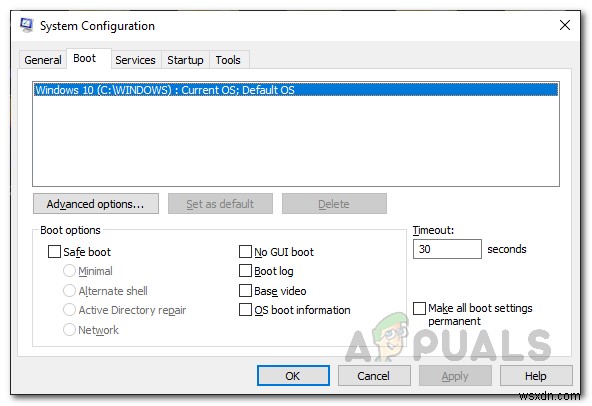Click the Timeout seconds input field
The width and height of the screenshot is (592, 406).
pos(447,249)
